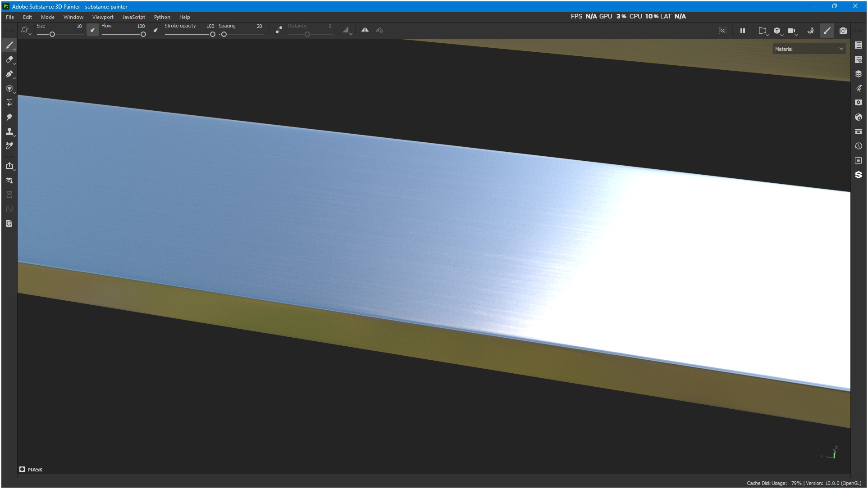Open the Layers panel icon
This screenshot has height=489, width=868.
click(858, 74)
